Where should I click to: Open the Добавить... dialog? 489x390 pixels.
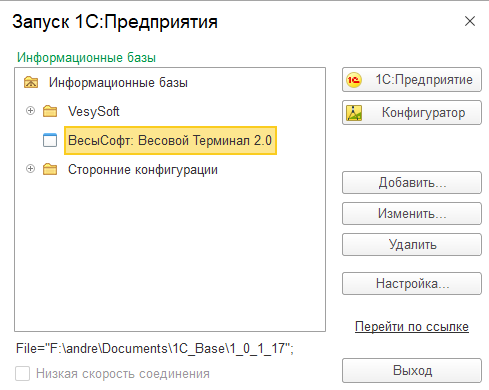[x=412, y=182]
